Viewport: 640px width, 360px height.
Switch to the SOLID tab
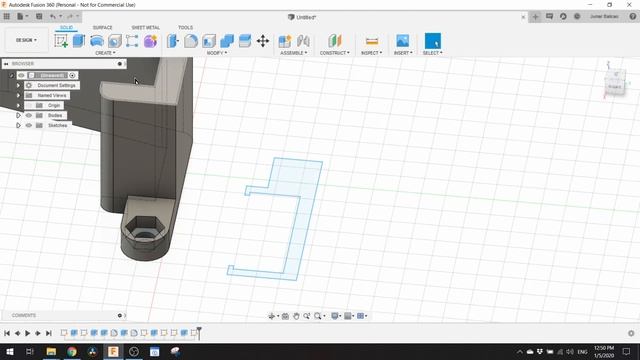click(x=66, y=27)
